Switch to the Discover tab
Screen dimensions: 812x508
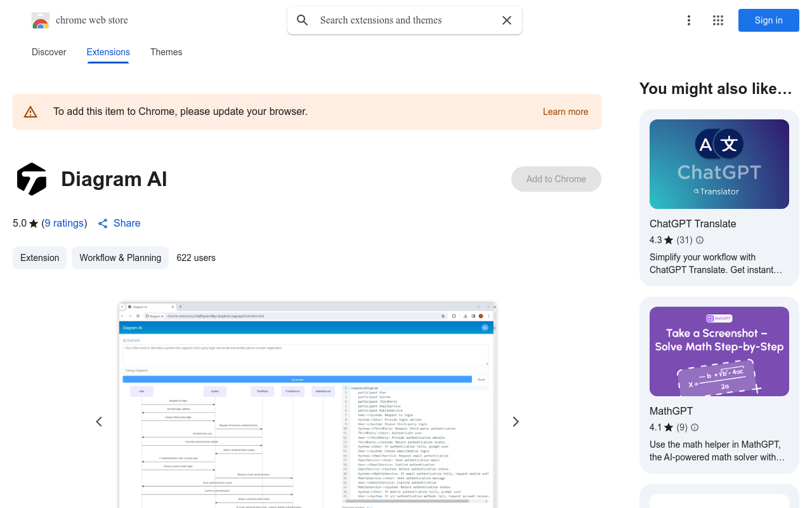coord(49,52)
